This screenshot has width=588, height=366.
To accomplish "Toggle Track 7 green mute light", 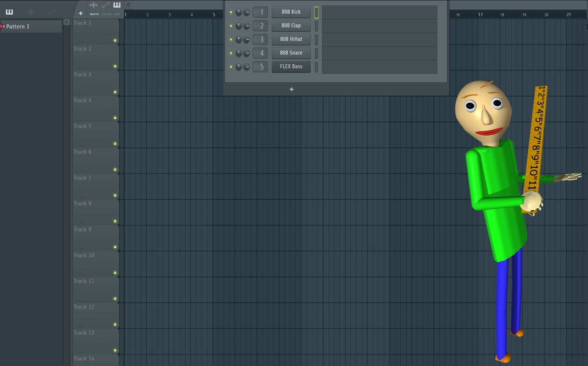I will pos(115,195).
